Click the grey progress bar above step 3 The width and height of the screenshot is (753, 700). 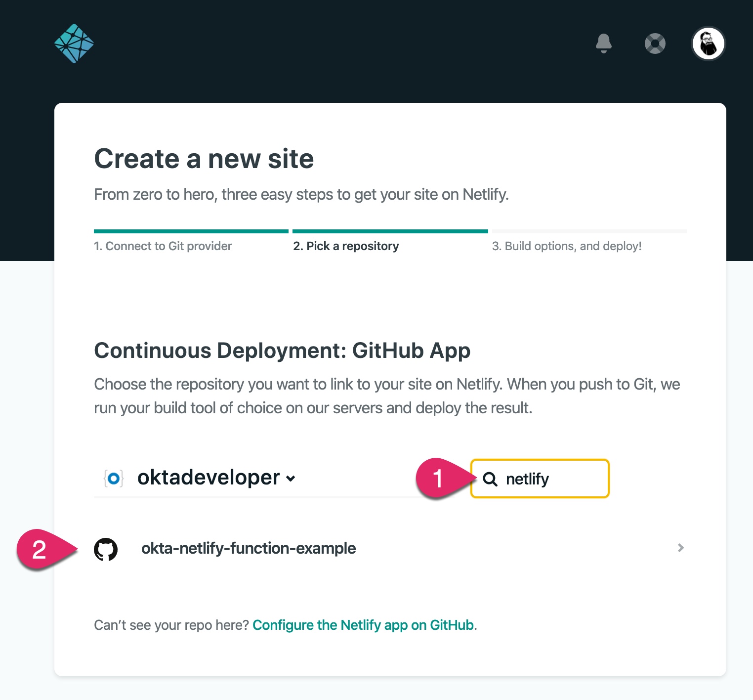click(589, 231)
